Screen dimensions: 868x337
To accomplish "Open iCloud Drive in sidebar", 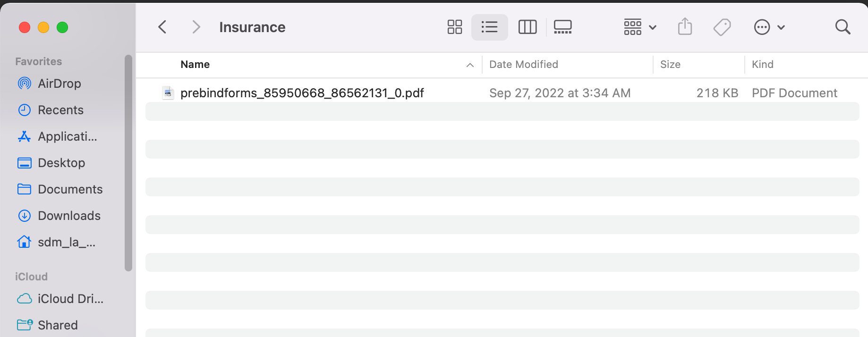I will click(x=70, y=299).
